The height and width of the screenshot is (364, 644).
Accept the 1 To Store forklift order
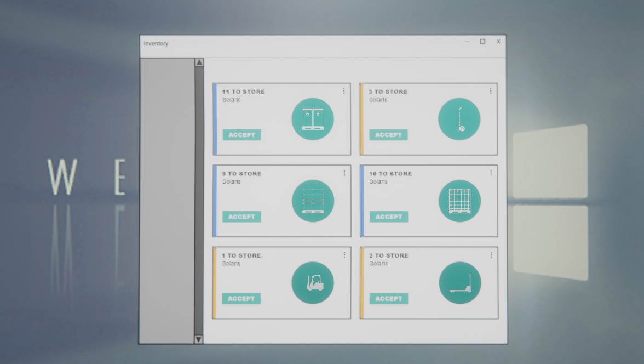[x=241, y=299]
